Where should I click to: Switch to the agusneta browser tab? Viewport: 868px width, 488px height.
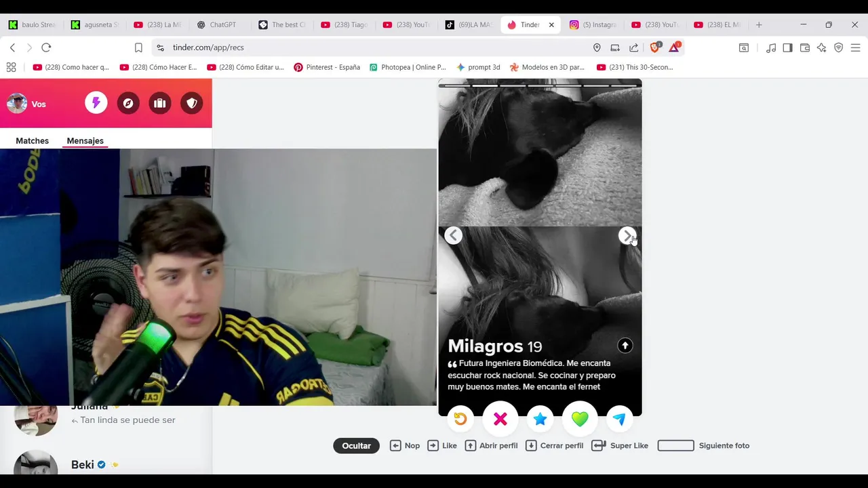[95, 24]
